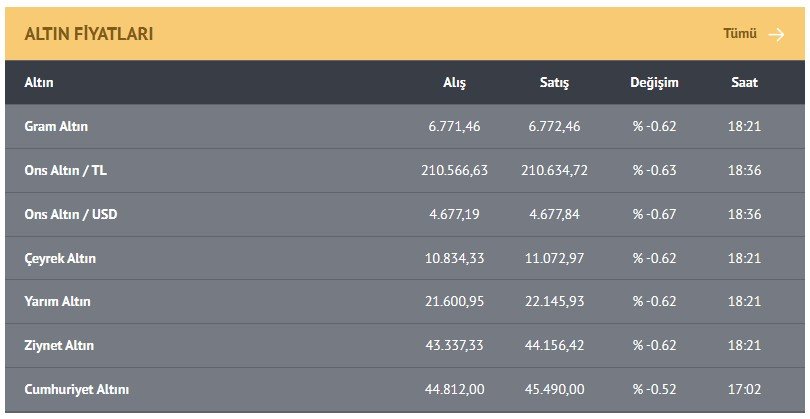Open the Cumhuriyet Altını row label
The image size is (810, 419).
(77, 389)
